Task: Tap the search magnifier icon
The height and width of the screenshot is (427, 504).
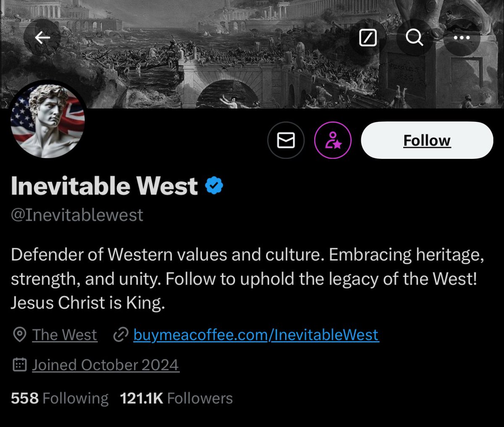Action: [414, 38]
